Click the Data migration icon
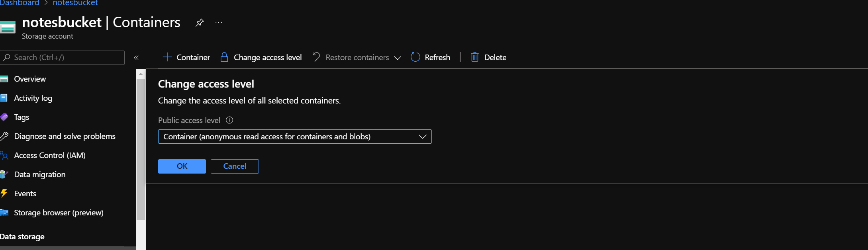The height and width of the screenshot is (250, 868). point(4,174)
